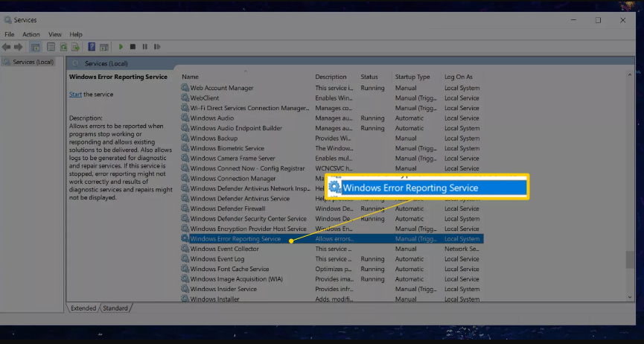Image resolution: width=644 pixels, height=344 pixels.
Task: Click the Provides infr... description cell
Action: tap(333, 289)
